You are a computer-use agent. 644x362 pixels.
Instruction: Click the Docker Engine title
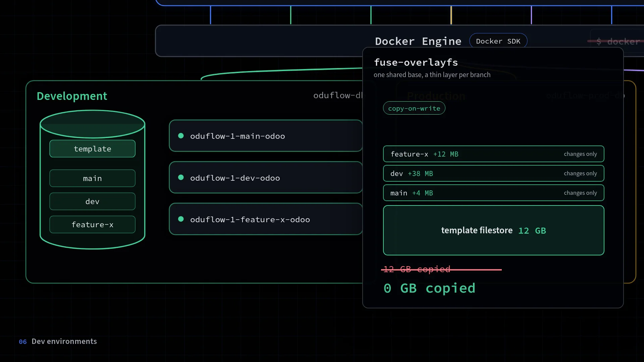(418, 41)
